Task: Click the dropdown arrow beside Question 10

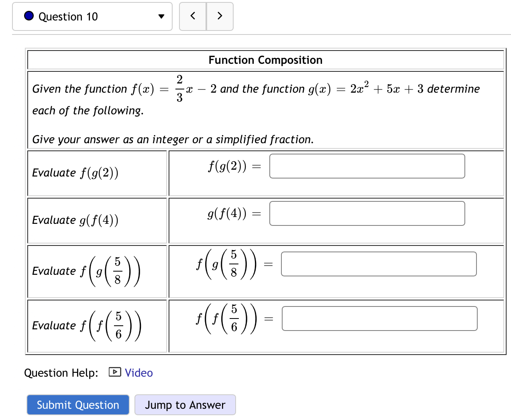Action: 161,16
